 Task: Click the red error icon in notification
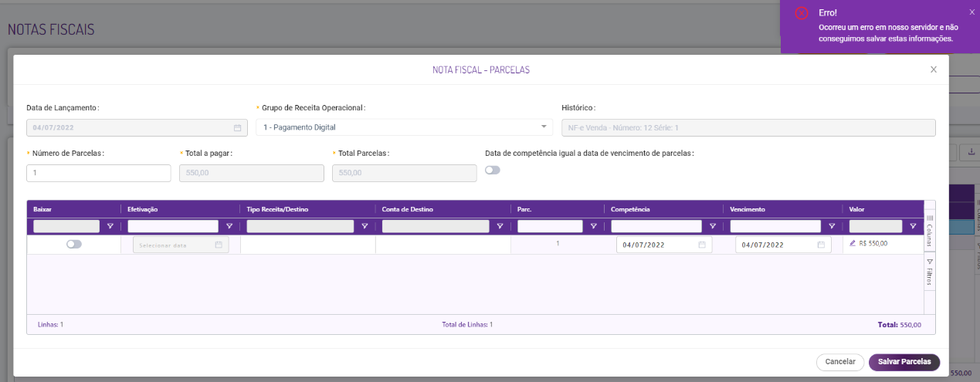click(x=801, y=13)
